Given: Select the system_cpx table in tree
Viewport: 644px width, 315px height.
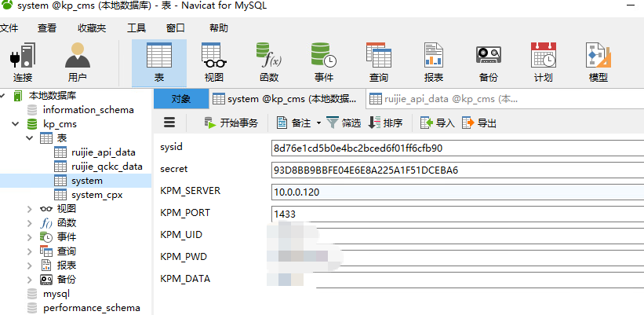Looking at the screenshot, I should [96, 195].
